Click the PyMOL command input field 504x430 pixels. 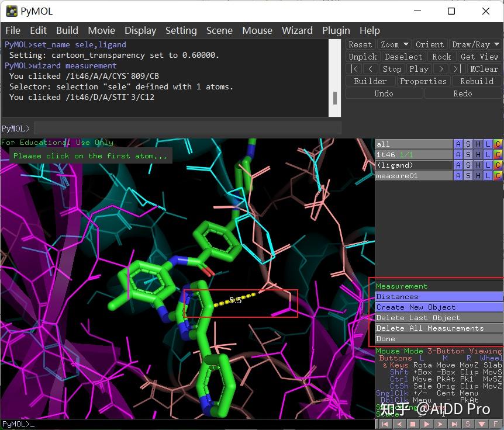pos(187,128)
